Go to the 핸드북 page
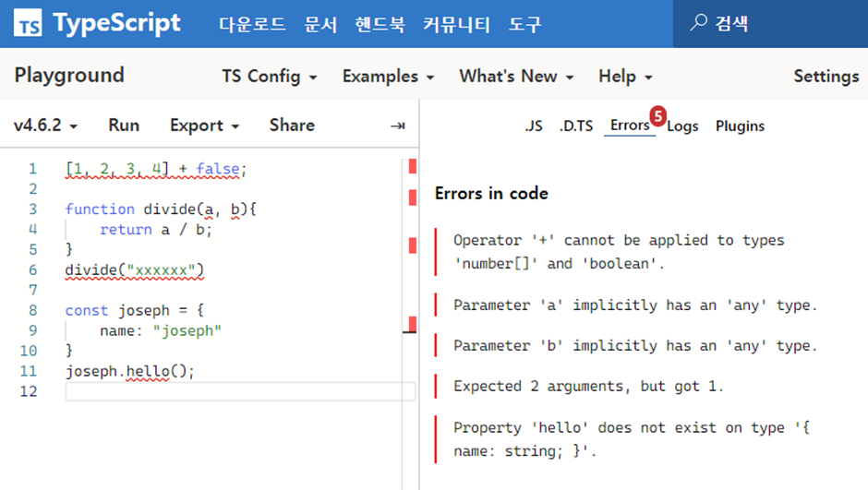 click(x=380, y=24)
